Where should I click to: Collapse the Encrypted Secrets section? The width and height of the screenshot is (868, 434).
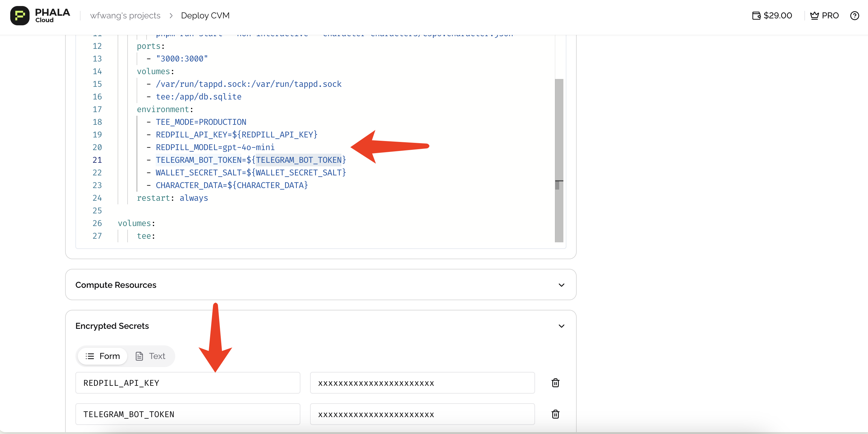[x=561, y=326]
